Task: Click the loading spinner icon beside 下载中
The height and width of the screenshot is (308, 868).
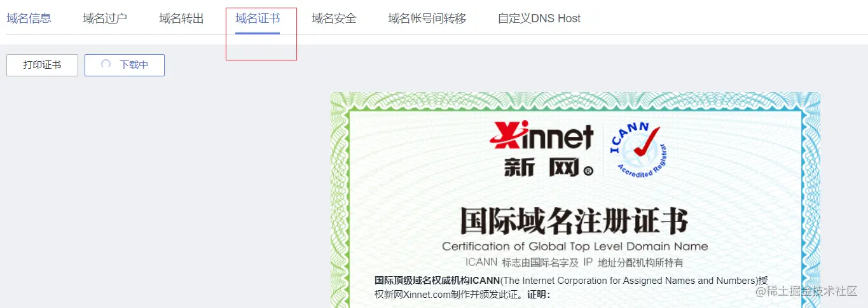Action: point(106,64)
